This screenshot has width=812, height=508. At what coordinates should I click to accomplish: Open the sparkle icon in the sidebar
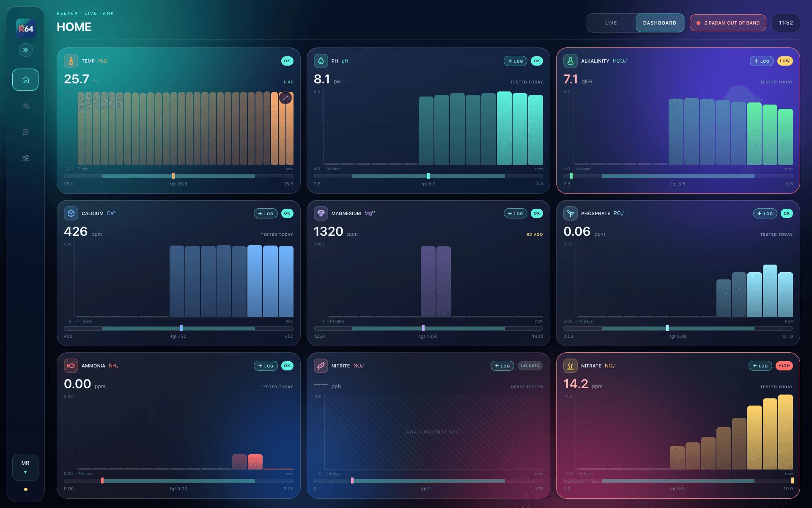click(25, 106)
